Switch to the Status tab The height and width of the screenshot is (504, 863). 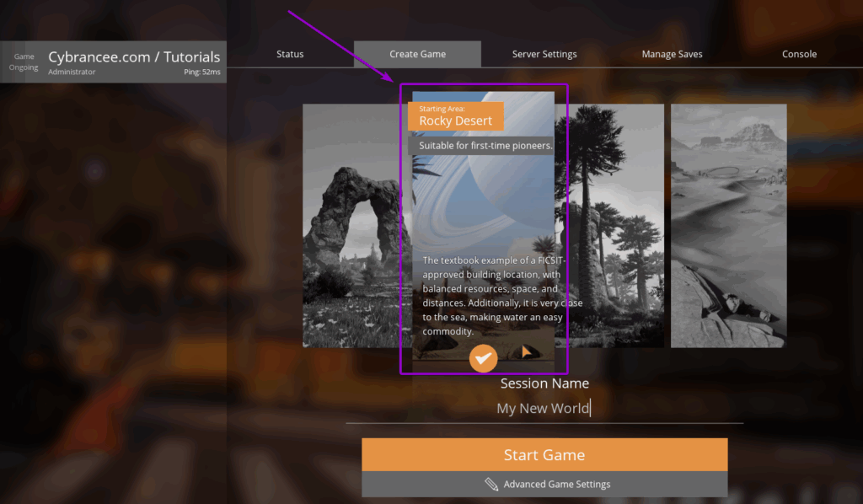click(290, 53)
